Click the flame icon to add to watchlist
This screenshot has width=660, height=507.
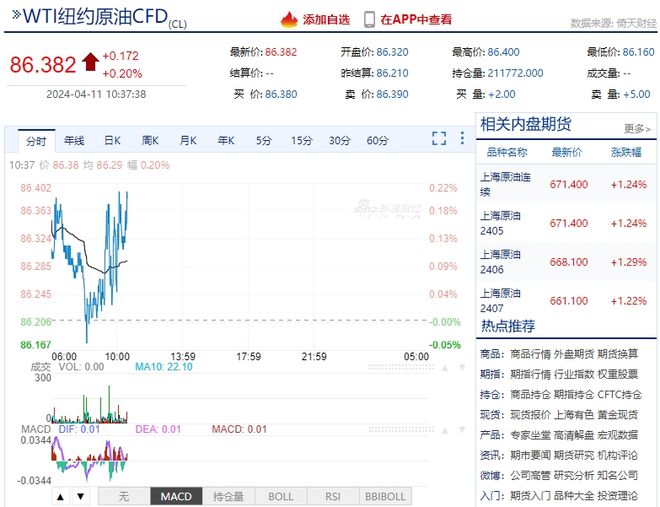(x=289, y=19)
